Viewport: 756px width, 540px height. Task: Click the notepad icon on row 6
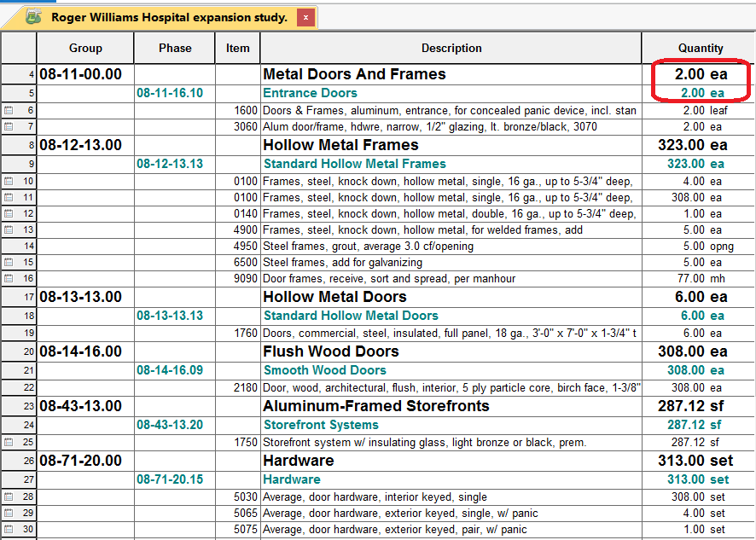click(9, 111)
